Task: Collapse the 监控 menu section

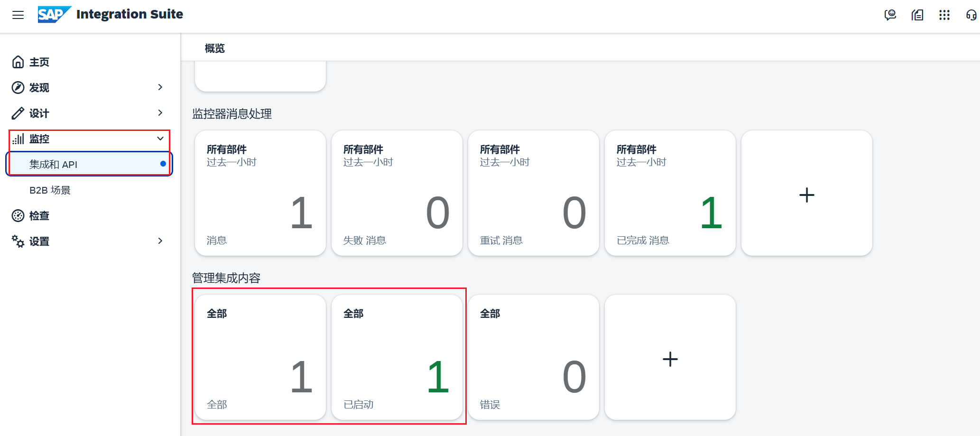Action: (x=160, y=139)
